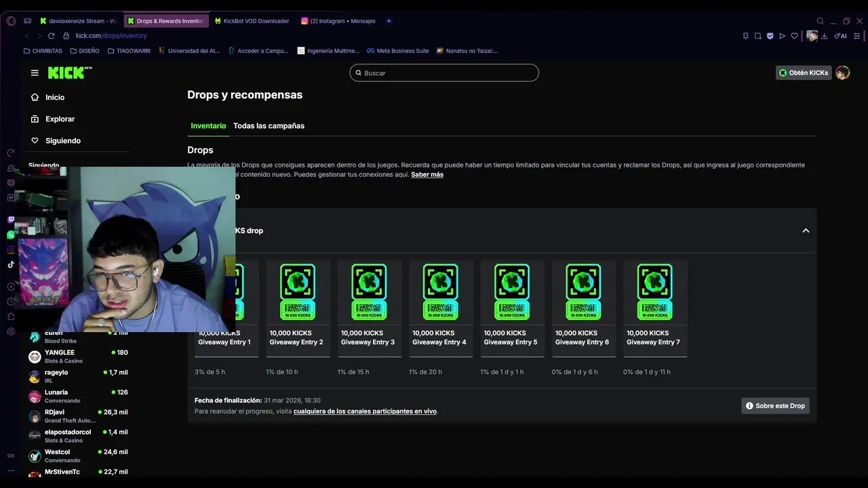This screenshot has width=868, height=488.
Task: Toggle the Kick hamburger menu
Action: [35, 73]
